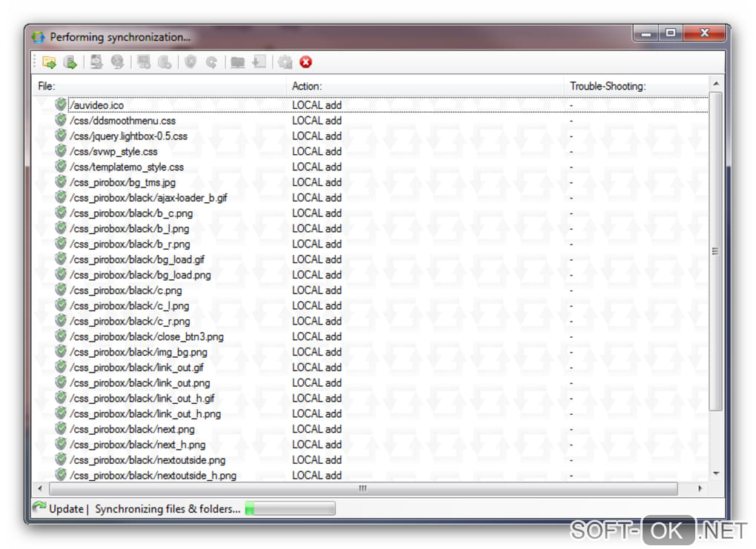Click the greyed-out gear settings toolbar icon
The image size is (756, 549).
click(x=285, y=62)
